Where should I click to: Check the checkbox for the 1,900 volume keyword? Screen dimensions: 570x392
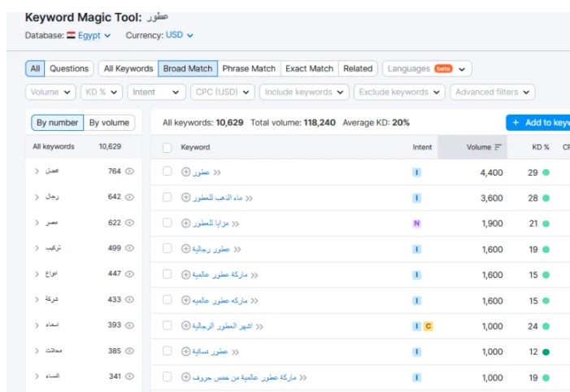point(168,223)
